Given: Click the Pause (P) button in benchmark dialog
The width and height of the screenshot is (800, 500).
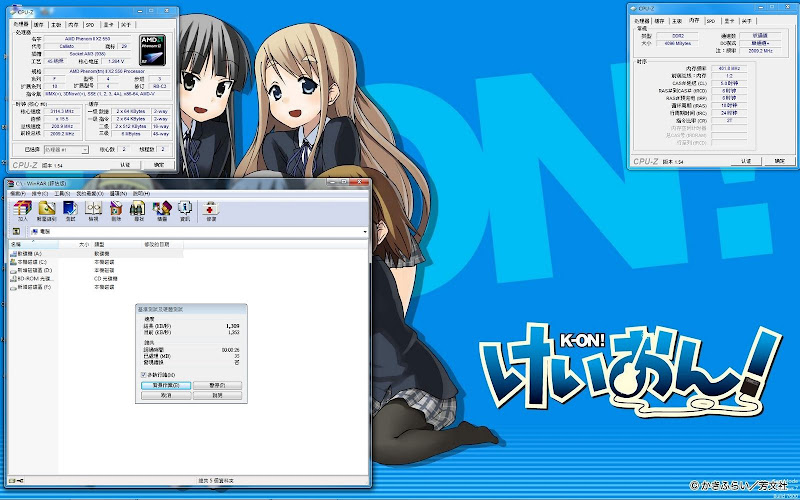Looking at the screenshot, I should [x=217, y=385].
